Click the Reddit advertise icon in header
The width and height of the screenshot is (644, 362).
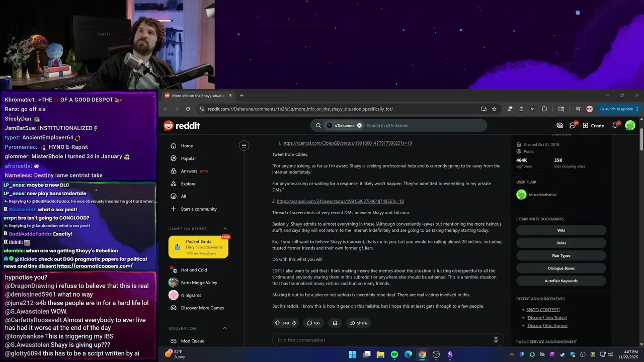pos(560,126)
